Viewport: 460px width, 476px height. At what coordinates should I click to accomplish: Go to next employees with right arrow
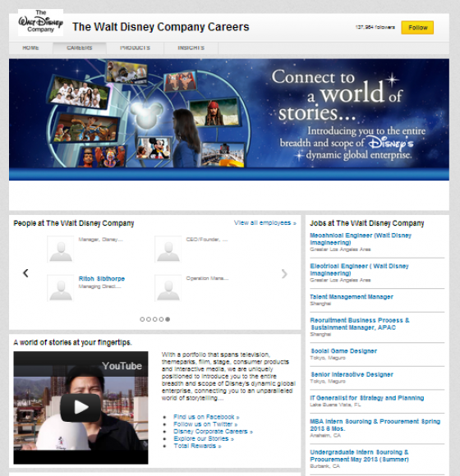tap(284, 274)
